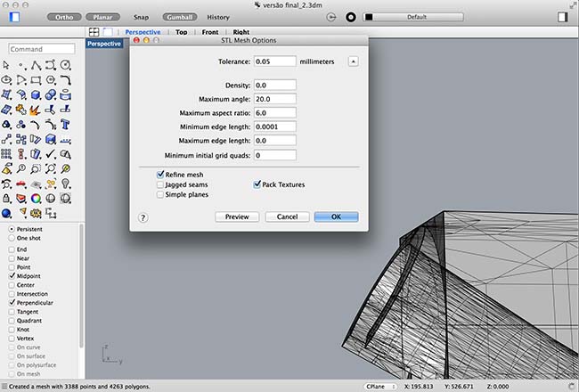Switch to the Right viewport tab
Screen dimensions: 579x392
[241, 32]
